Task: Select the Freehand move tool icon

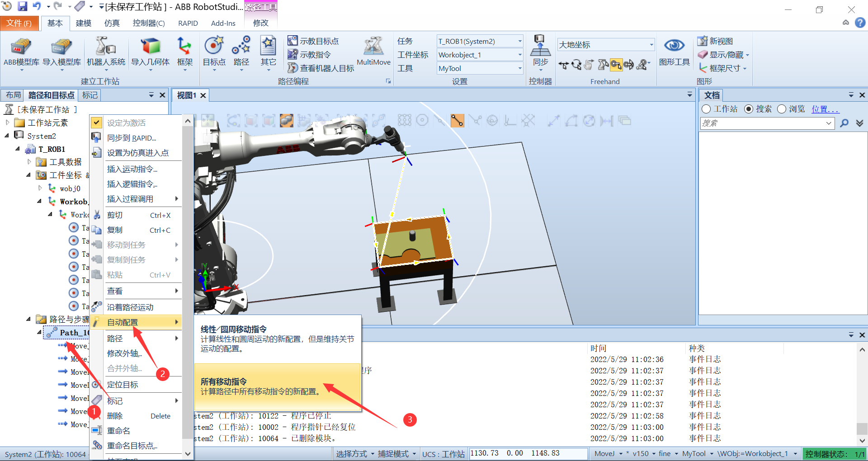Action: click(563, 65)
